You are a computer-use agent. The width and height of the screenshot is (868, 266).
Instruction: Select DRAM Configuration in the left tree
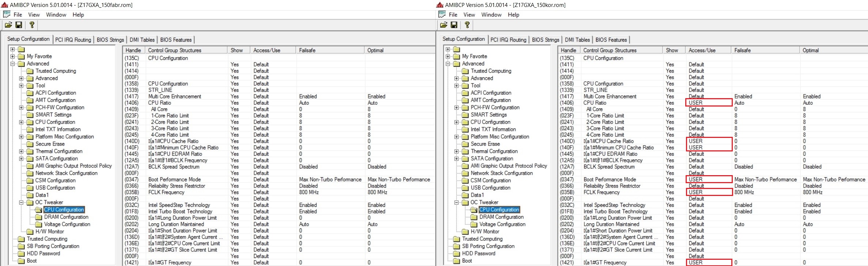click(66, 217)
